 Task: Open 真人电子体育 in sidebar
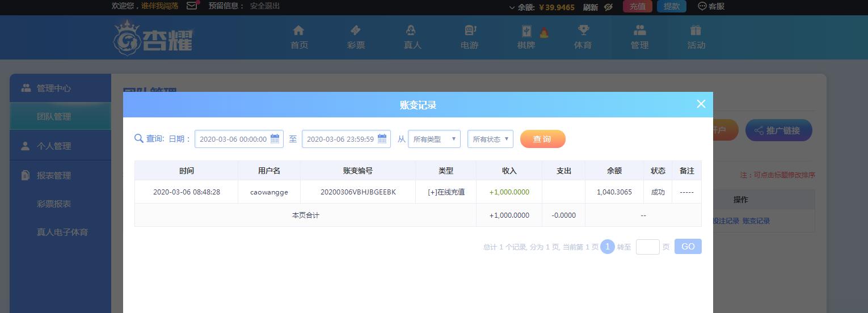62,232
